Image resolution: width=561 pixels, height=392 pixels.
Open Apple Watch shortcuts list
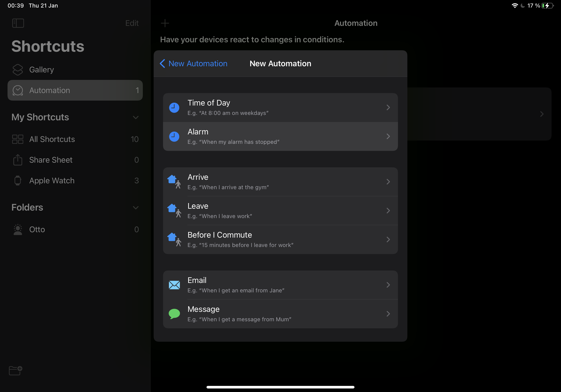[52, 180]
